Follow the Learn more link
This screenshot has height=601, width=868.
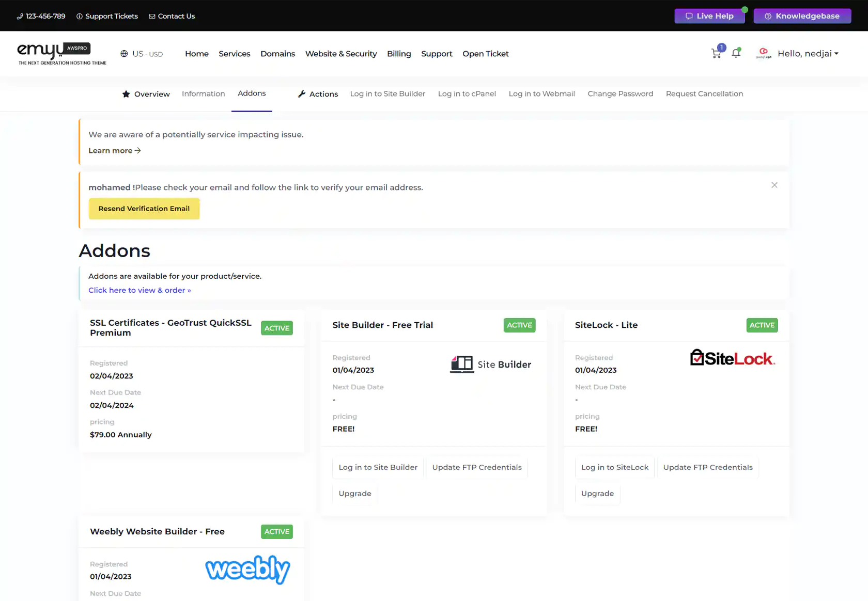(x=115, y=151)
